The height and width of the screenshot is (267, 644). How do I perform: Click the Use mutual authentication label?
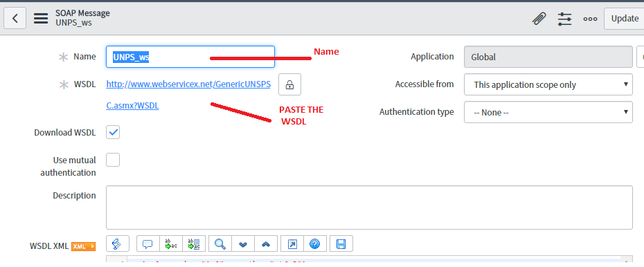pos(68,166)
